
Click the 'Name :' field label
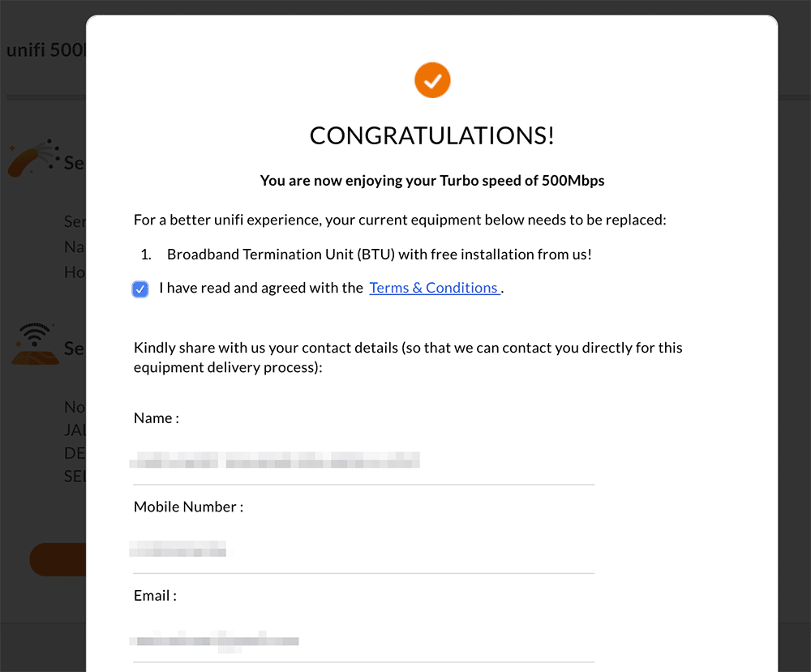[157, 418]
